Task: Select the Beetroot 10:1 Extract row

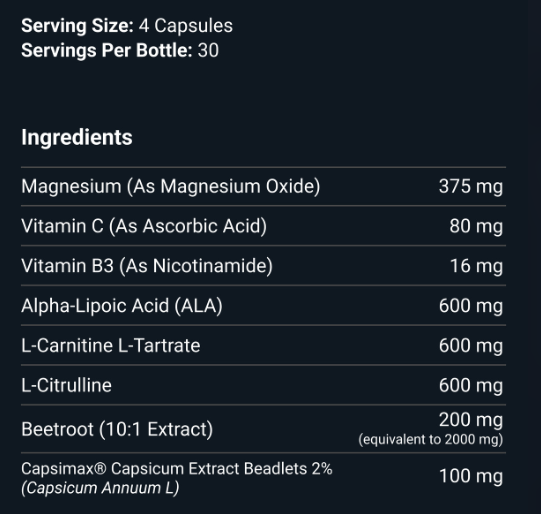Action: (264, 429)
